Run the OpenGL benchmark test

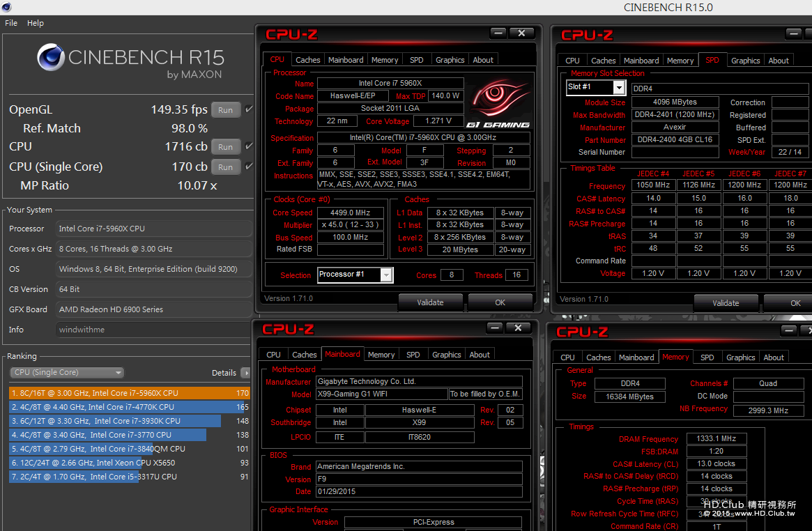pyautogui.click(x=225, y=110)
